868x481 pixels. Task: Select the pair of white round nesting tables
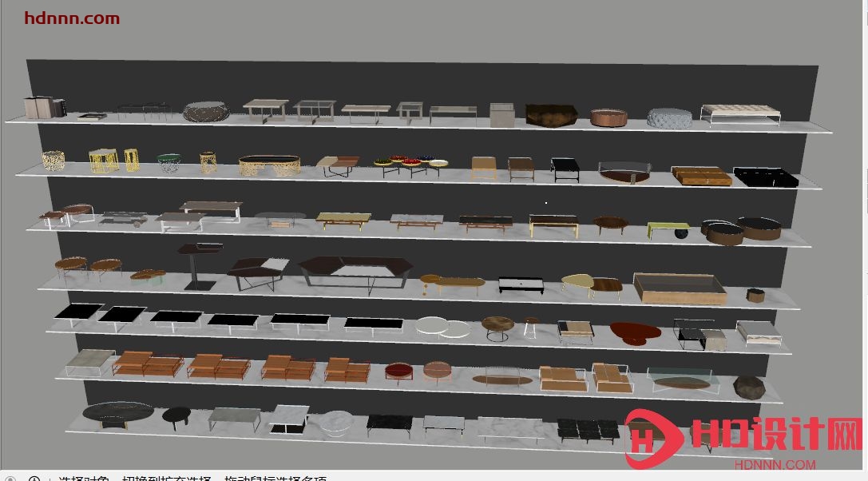click(443, 327)
